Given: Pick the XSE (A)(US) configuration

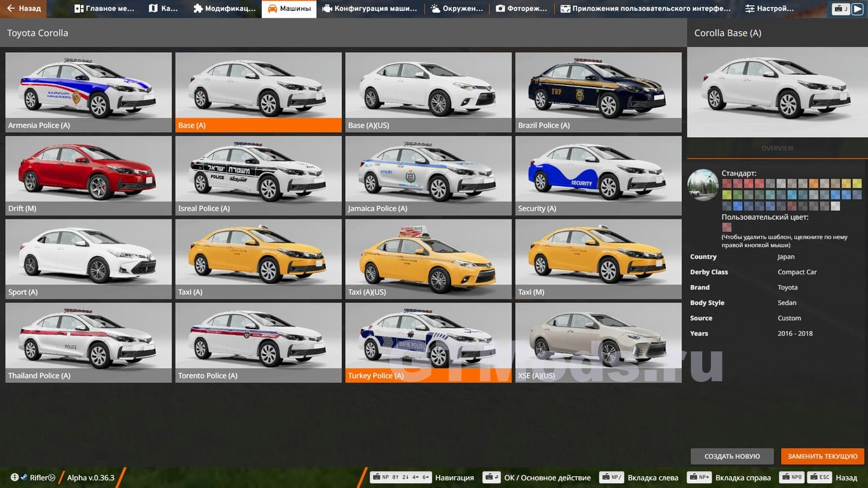Looking at the screenshot, I should (x=599, y=342).
